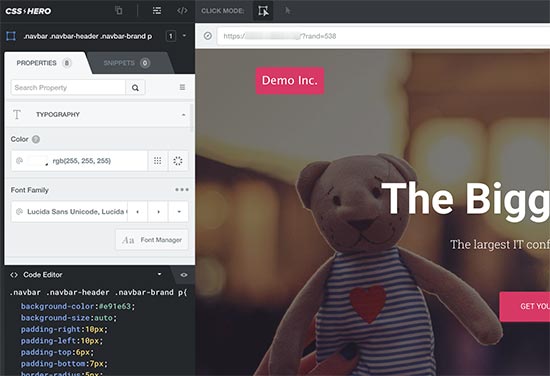Click the background-color:#e91e63 code line
This screenshot has height=376, width=550.
78,306
